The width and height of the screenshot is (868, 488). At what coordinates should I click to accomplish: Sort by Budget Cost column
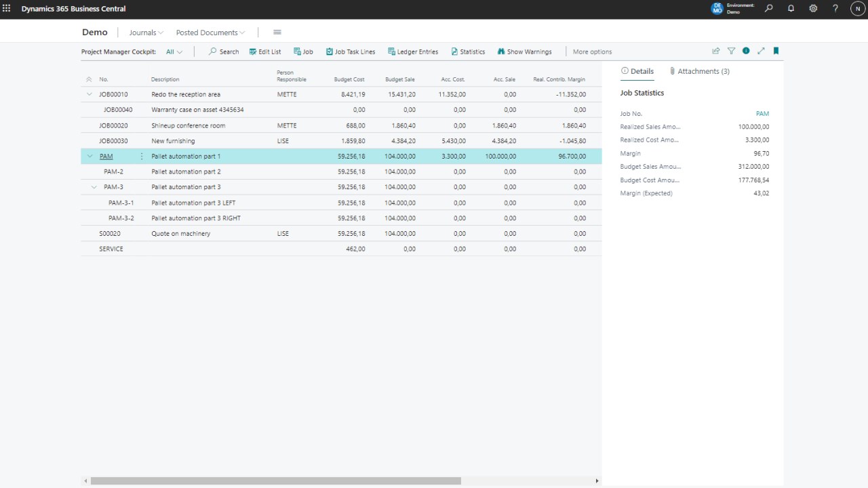349,79
